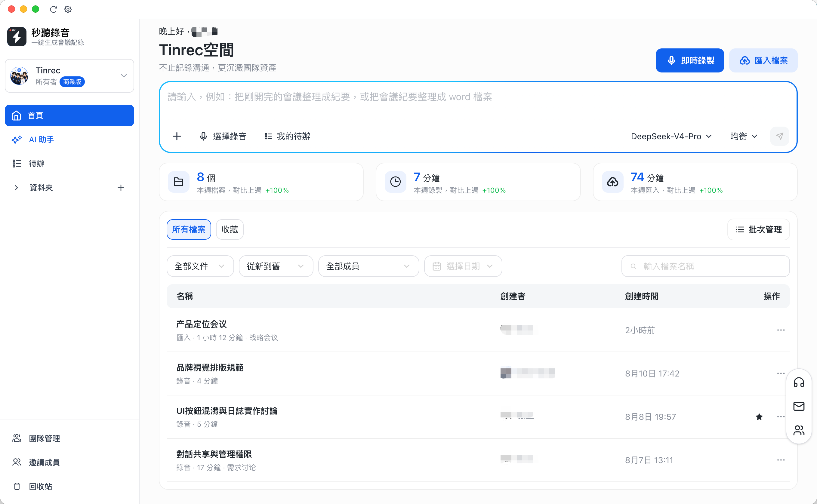
Task: Open the DeepSeek-V4-Pro model dropdown
Action: tap(671, 136)
